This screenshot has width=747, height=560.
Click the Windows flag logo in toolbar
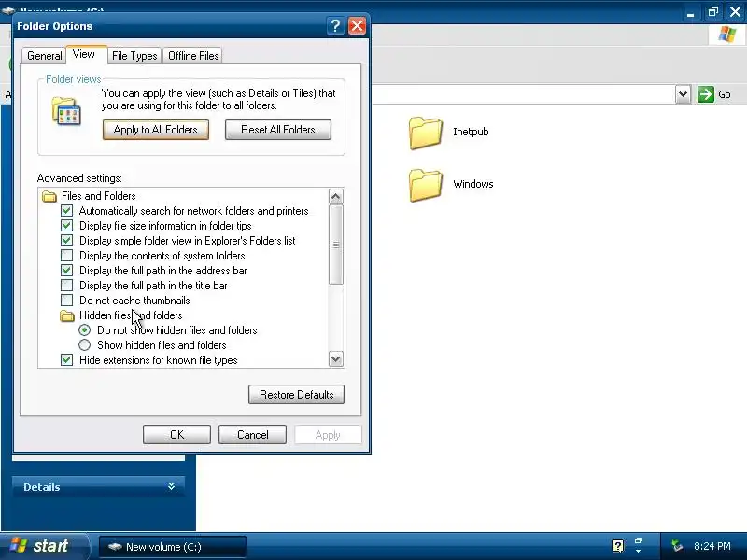[727, 35]
